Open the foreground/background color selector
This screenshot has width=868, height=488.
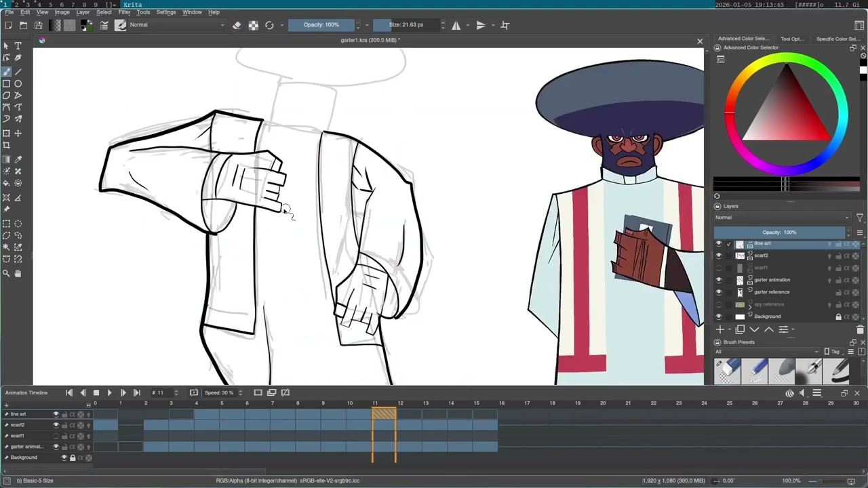(87, 25)
